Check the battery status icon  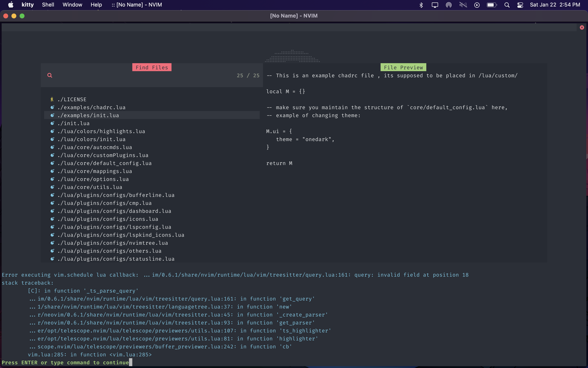[x=492, y=5]
